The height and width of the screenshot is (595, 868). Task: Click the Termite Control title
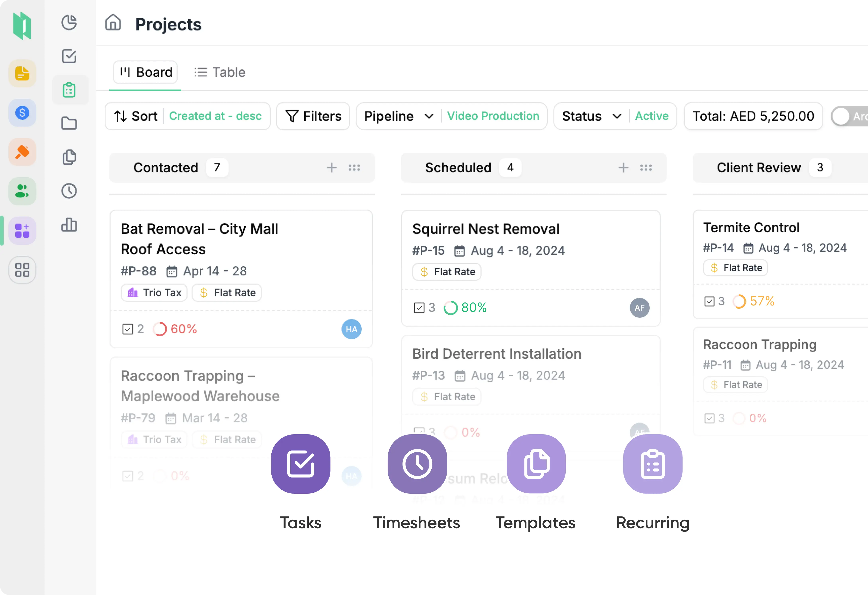[x=751, y=227]
